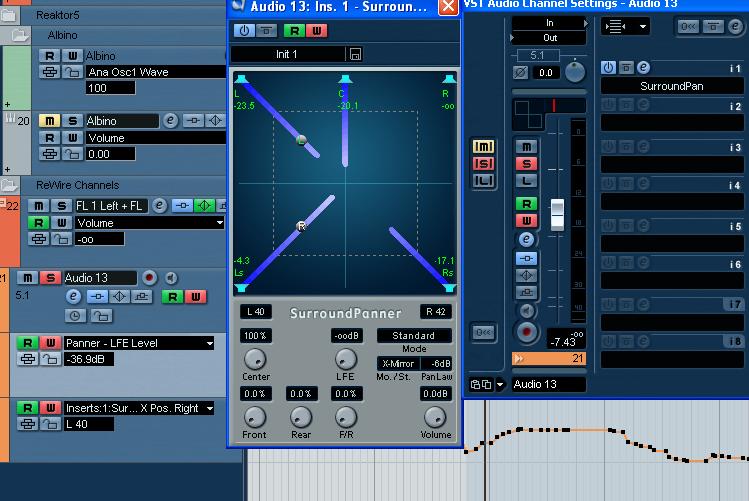
Task: Open the SurroundPan insert slot i1
Action: coord(672,86)
